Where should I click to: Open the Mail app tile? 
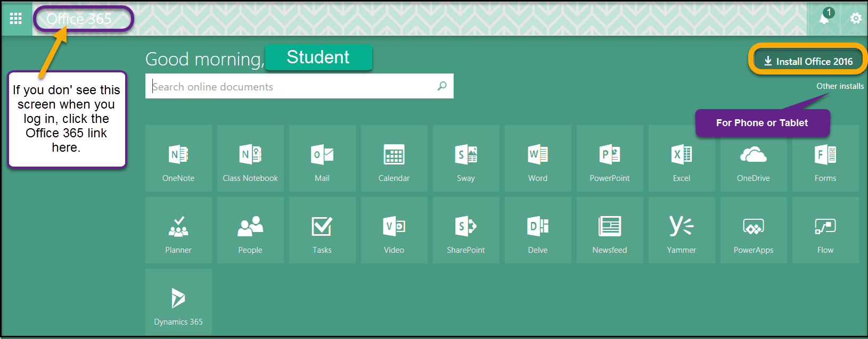click(x=322, y=158)
